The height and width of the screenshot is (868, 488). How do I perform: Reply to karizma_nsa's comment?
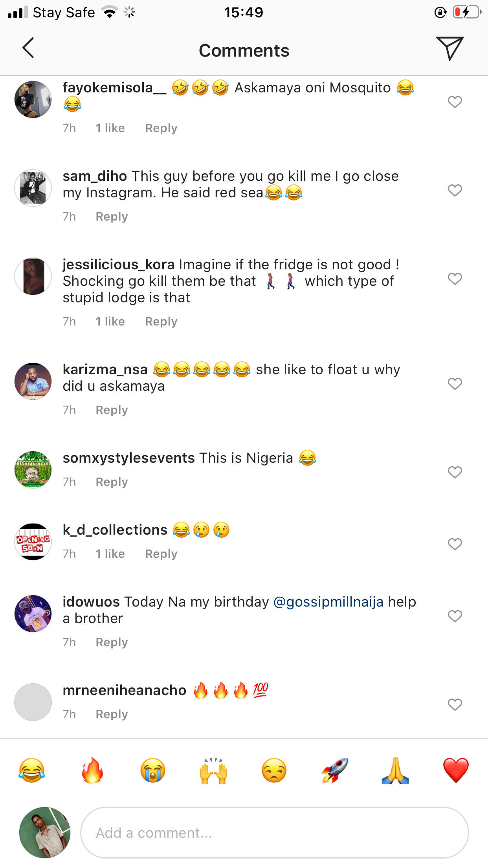click(x=112, y=410)
